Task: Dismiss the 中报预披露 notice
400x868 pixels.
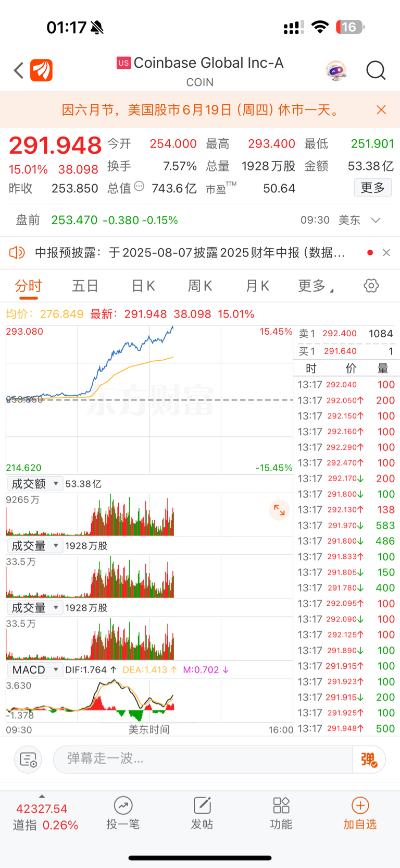Action: 386,253
